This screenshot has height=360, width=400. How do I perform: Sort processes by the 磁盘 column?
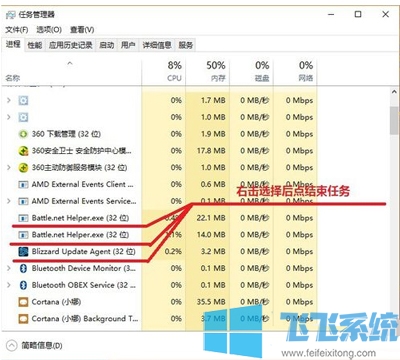[x=262, y=78]
